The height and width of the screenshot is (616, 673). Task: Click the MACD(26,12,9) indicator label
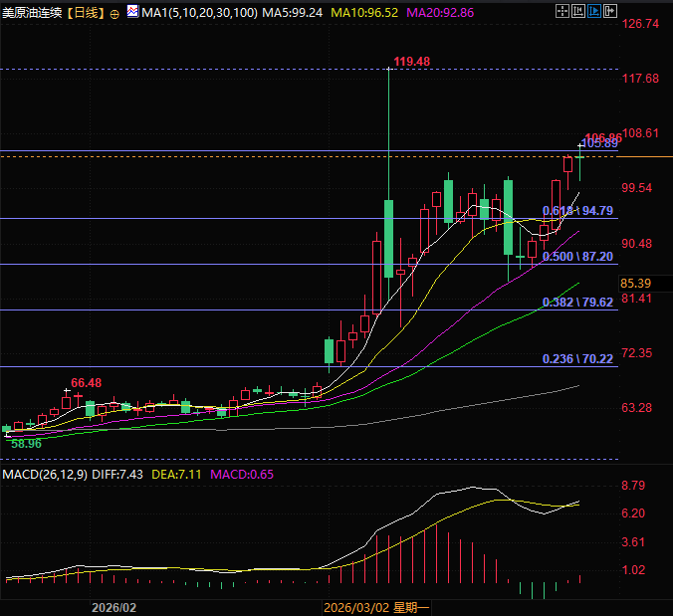[45, 475]
